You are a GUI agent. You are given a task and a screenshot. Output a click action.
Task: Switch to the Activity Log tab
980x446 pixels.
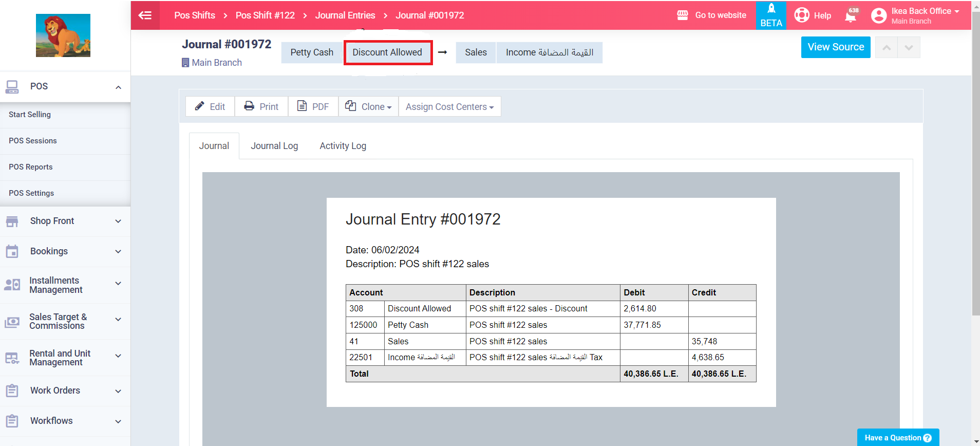[343, 146]
